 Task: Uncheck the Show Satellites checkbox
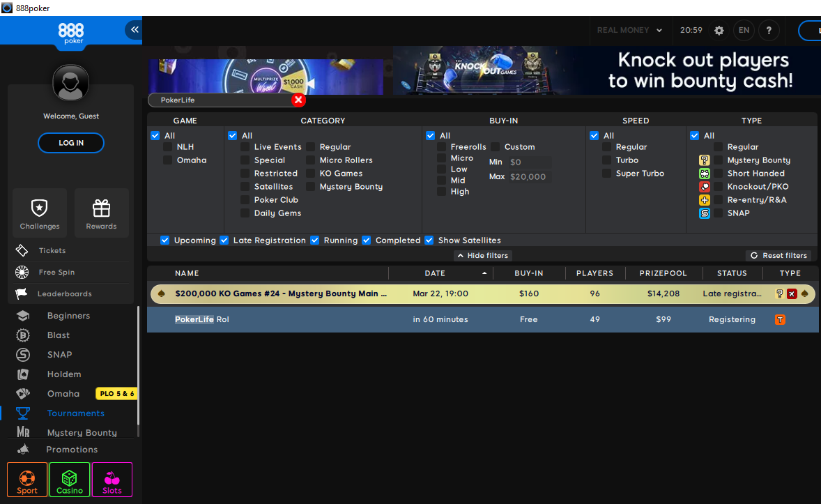(429, 240)
